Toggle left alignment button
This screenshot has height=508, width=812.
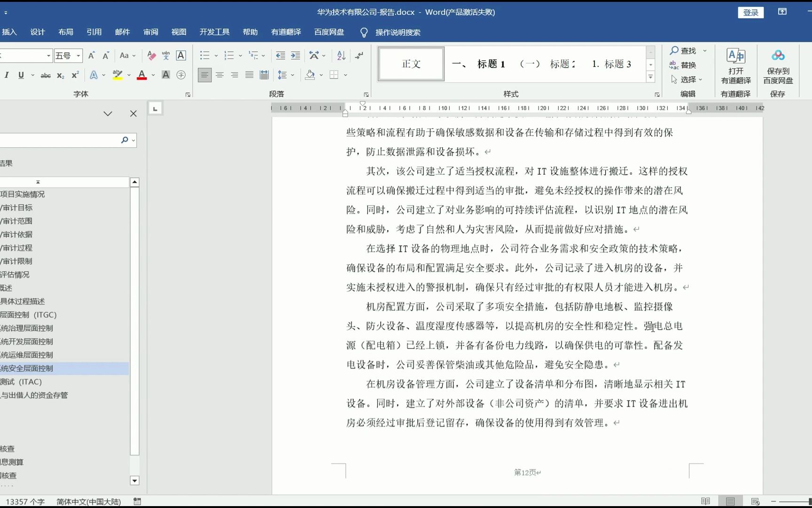(204, 75)
